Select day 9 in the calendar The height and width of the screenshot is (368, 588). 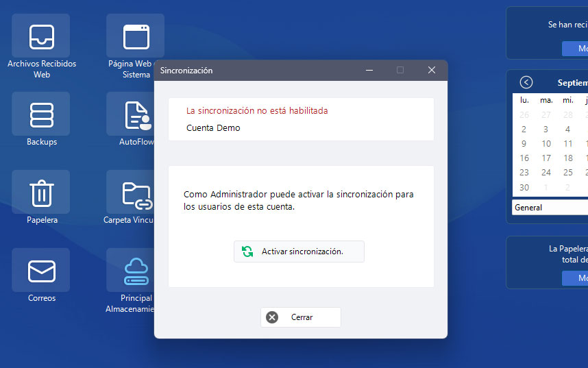[524, 144]
